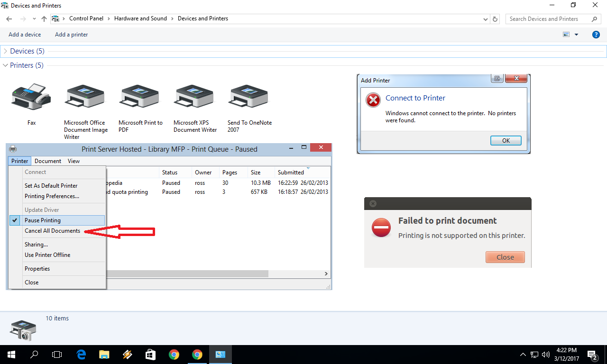Screen dimensions: 607x364
Task: Open the View menu in print queue
Action: click(x=74, y=161)
